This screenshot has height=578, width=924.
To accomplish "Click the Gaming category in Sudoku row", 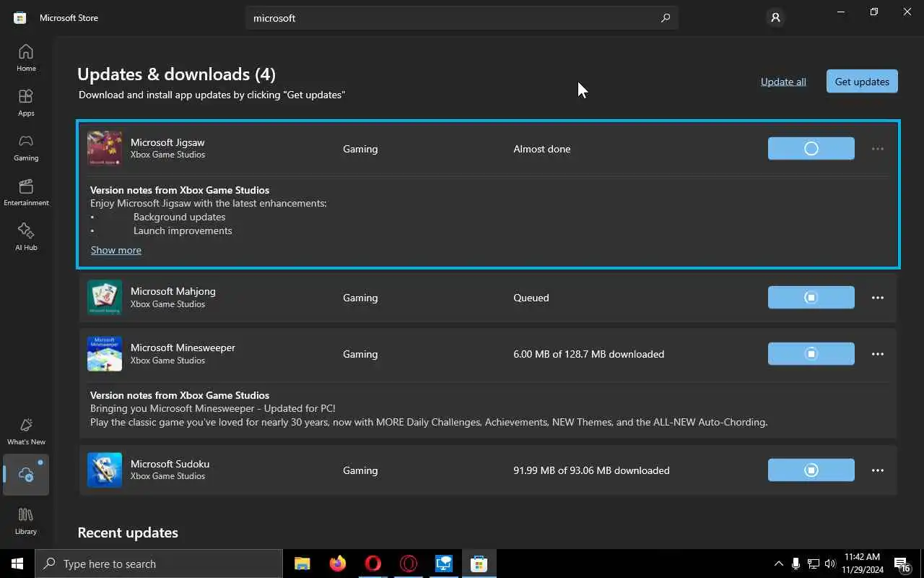I will click(x=360, y=470).
